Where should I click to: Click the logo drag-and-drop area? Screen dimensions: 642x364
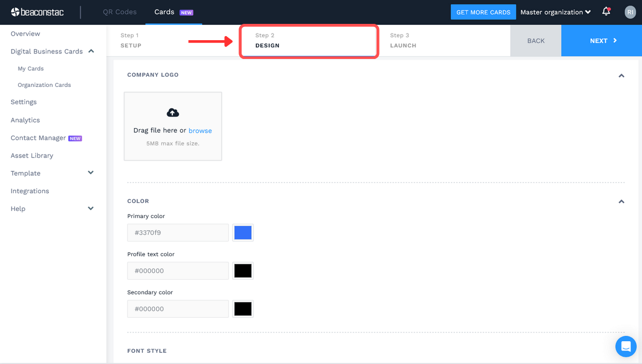point(173,126)
